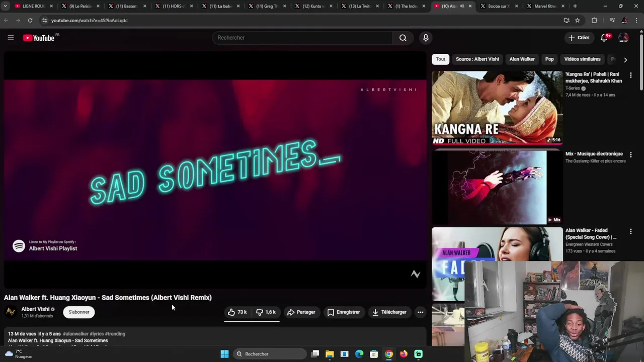Open the Kangna Re video thumbnail
This screenshot has height=362, width=644.
pyautogui.click(x=497, y=108)
